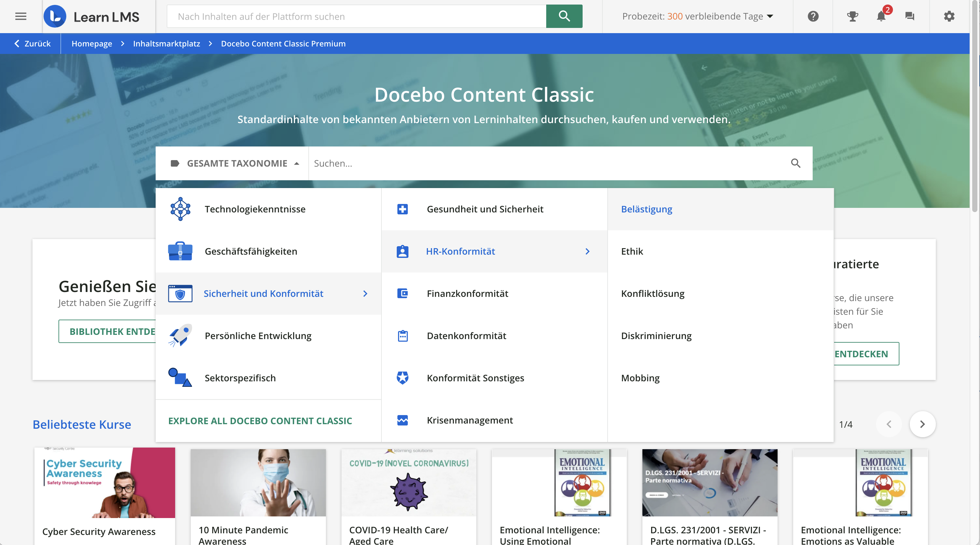Open the messages chat icon
The image size is (980, 545).
909,16
